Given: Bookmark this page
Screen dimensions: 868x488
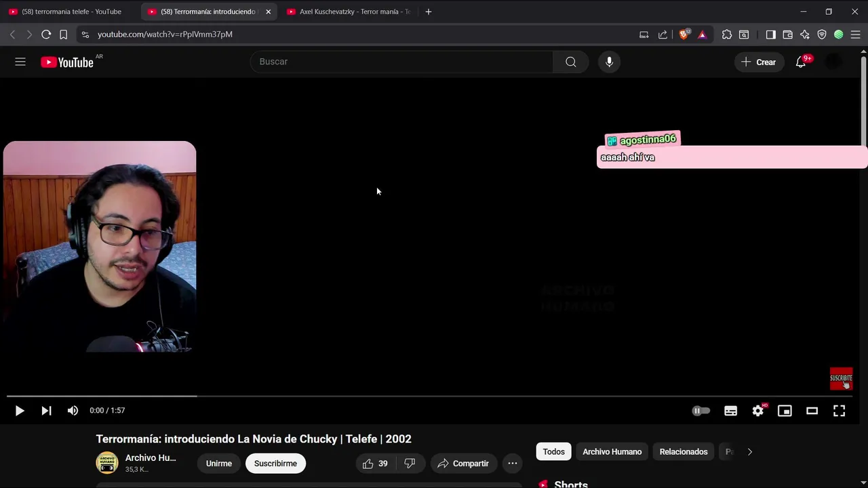Looking at the screenshot, I should pos(63,35).
